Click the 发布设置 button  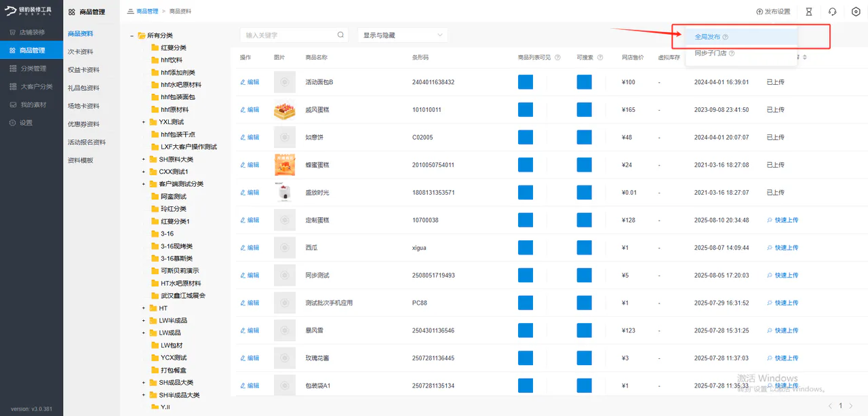[773, 12]
